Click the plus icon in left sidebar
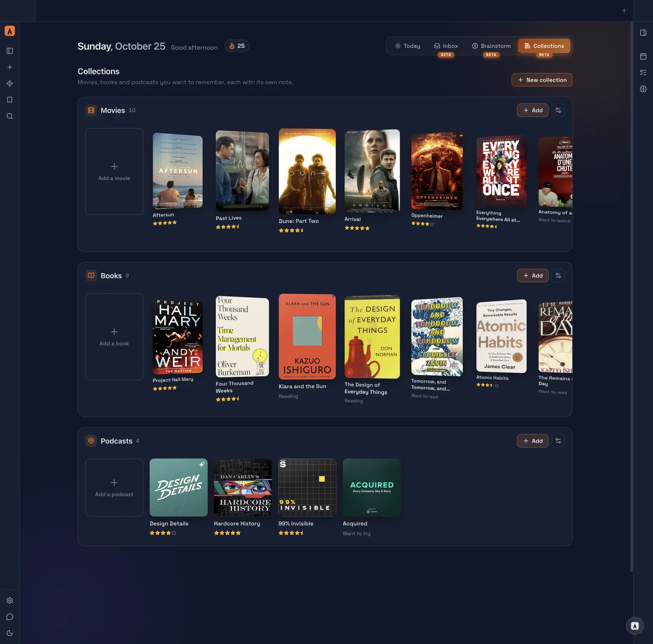 [10, 67]
